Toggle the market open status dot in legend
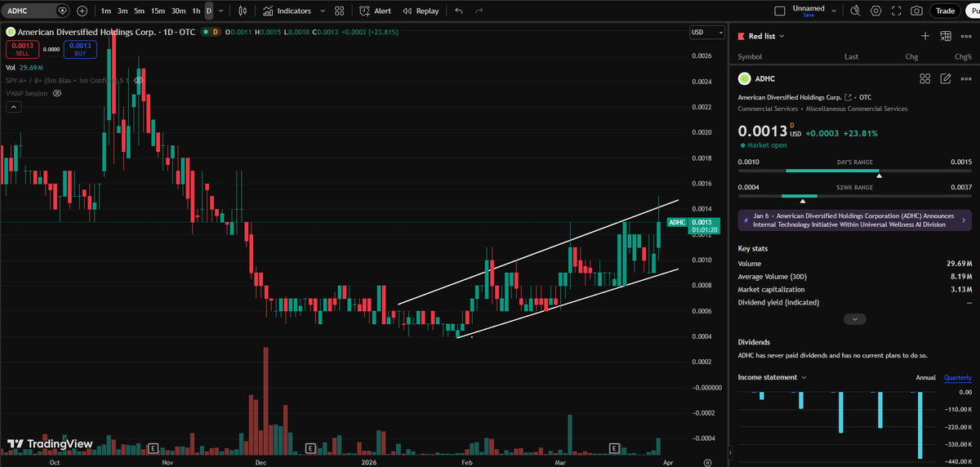The width and height of the screenshot is (980, 467). (204, 31)
